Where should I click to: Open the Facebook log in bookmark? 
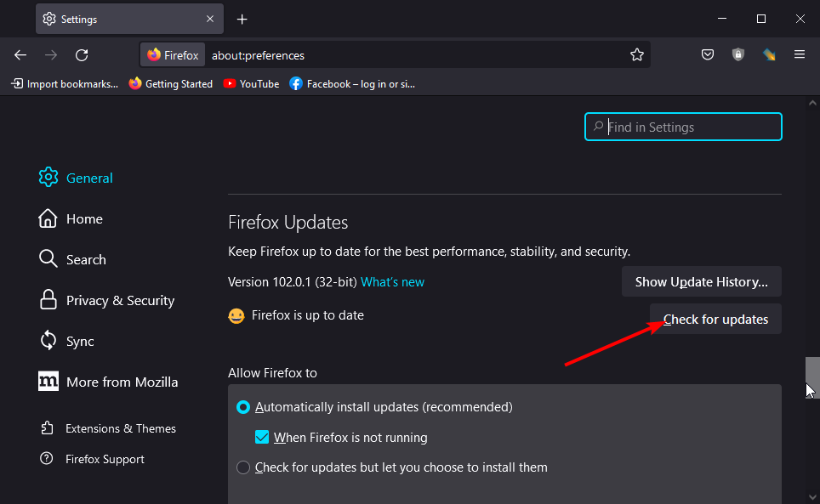pyautogui.click(x=352, y=83)
